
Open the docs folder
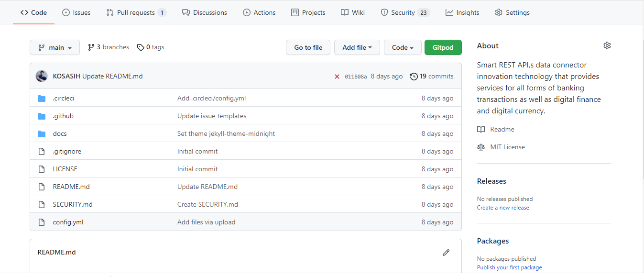coord(60,134)
